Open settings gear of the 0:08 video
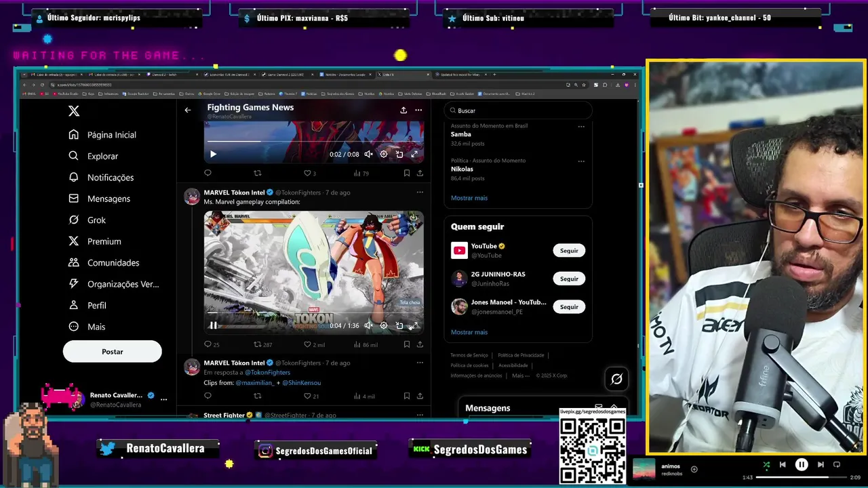Screen dimensions: 868x488 pos(384,154)
